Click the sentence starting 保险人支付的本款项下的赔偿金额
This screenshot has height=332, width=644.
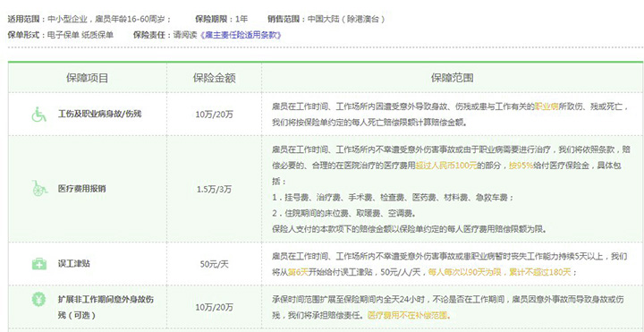(x=410, y=229)
